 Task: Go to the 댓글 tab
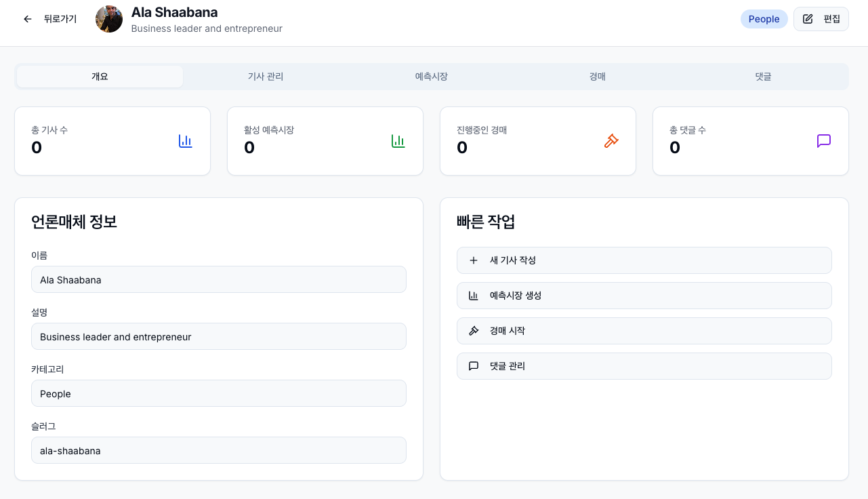coord(763,77)
